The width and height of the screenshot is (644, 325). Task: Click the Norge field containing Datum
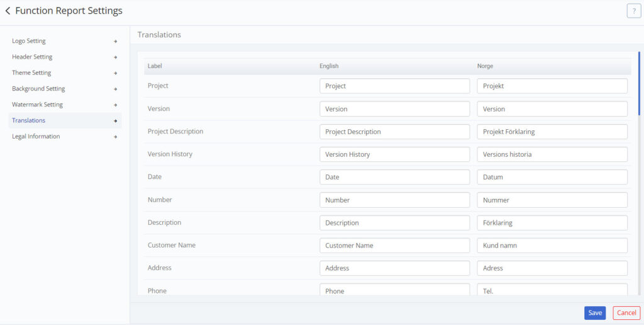[x=552, y=177]
